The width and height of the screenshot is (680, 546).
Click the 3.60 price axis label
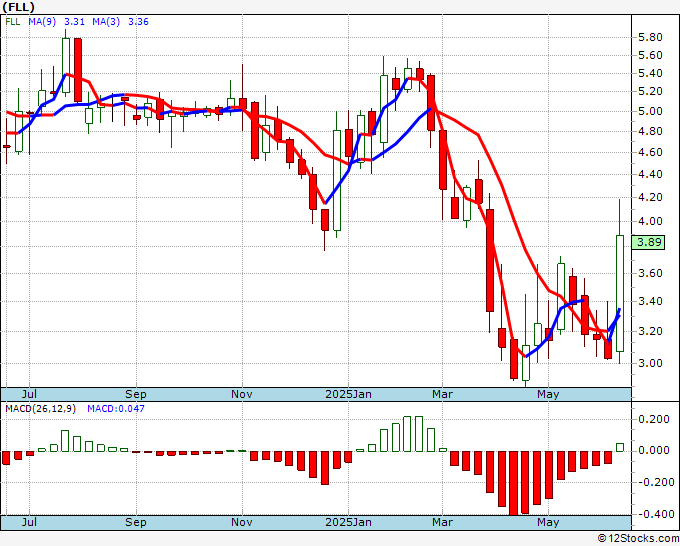pyautogui.click(x=651, y=273)
